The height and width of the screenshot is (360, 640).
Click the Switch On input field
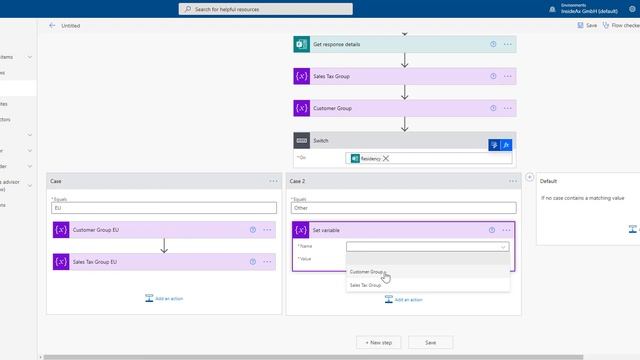(429, 158)
